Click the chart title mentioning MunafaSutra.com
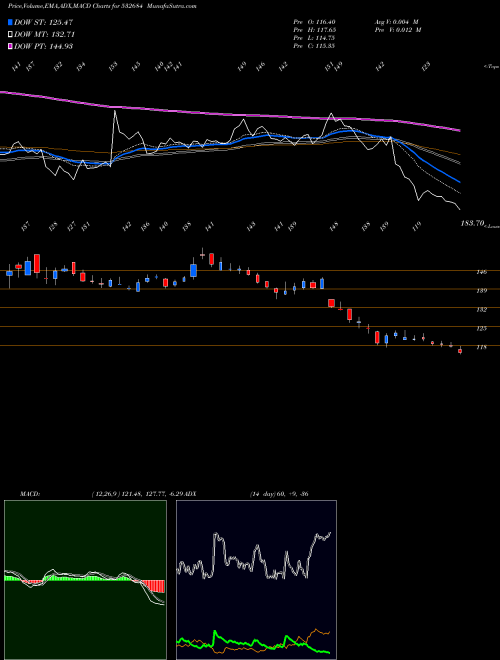The image size is (500, 660). coord(102,6)
